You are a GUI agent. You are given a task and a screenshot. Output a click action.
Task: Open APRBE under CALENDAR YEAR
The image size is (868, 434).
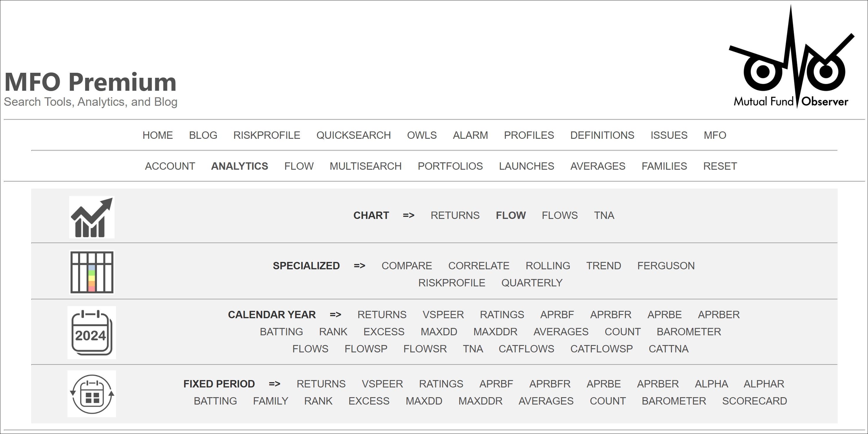(664, 315)
